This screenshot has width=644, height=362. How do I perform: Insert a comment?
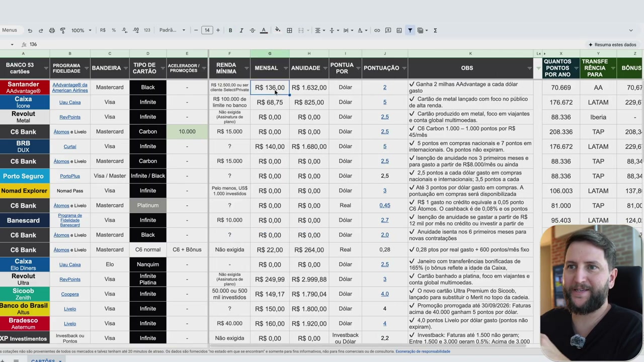coord(388,30)
